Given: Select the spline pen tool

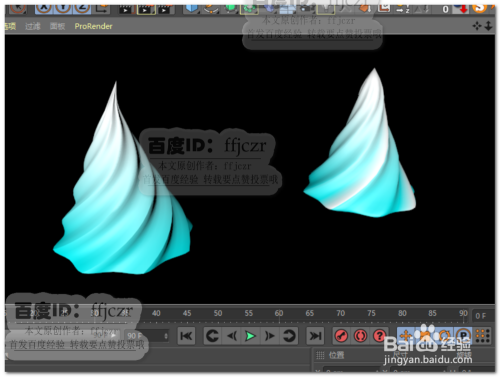Looking at the screenshot, I should (x=211, y=8).
